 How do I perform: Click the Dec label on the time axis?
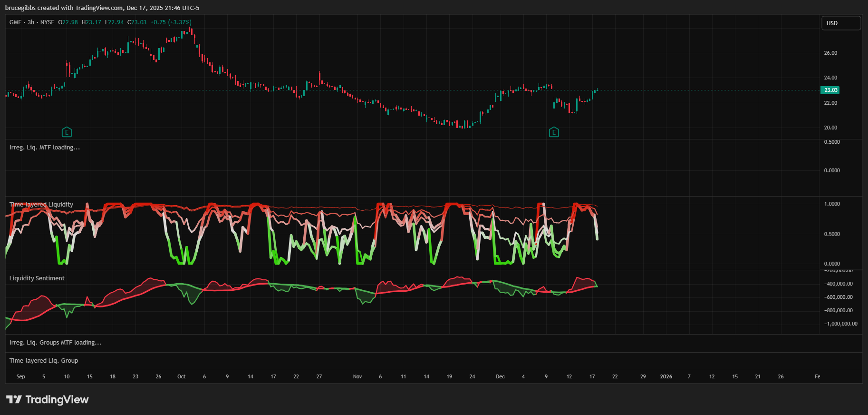pyautogui.click(x=500, y=376)
